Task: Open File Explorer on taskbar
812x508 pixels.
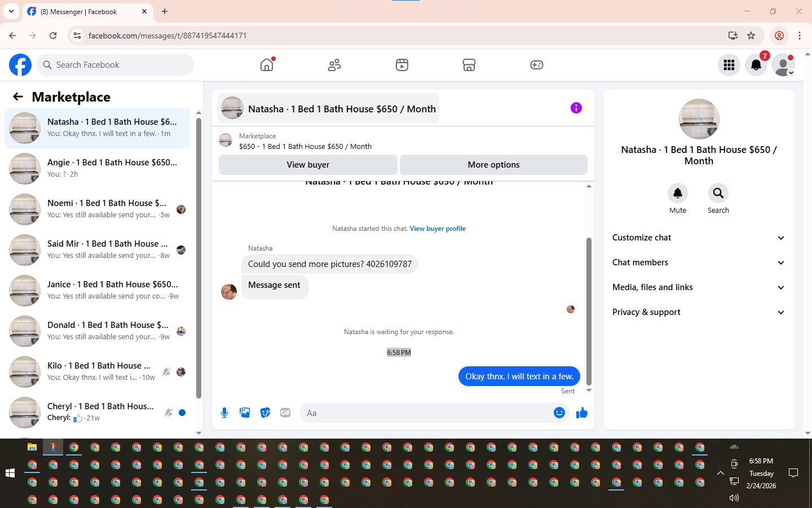Action: tap(32, 447)
